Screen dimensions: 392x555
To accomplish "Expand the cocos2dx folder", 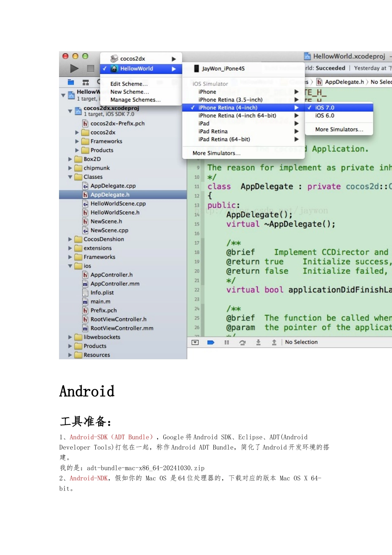I will click(77, 133).
